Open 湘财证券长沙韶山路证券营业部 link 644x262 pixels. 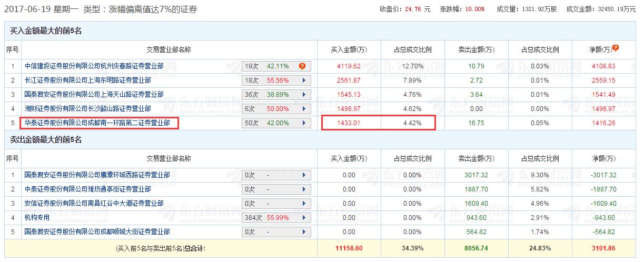tap(88, 109)
